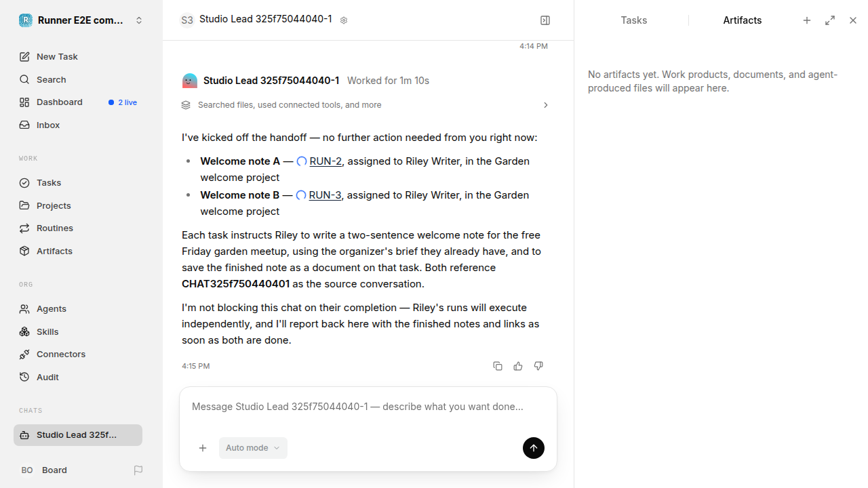Go to Dashboard in sidebar
This screenshot has width=868, height=488.
[x=78, y=102]
